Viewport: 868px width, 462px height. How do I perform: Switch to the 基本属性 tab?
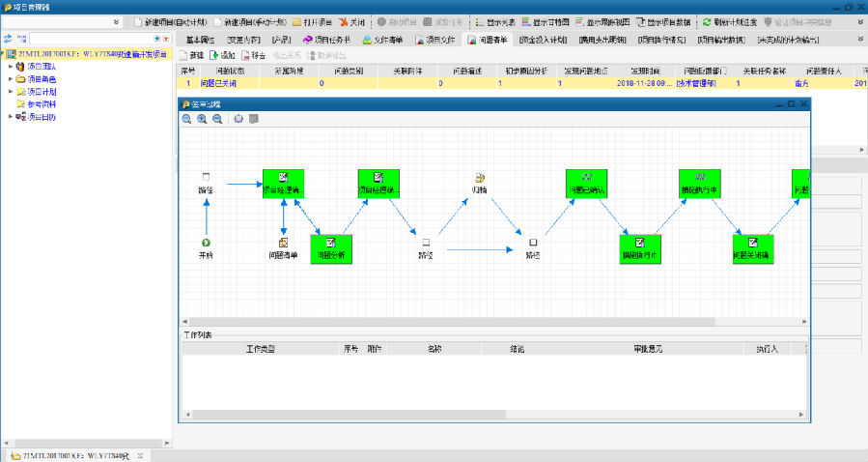click(x=200, y=40)
